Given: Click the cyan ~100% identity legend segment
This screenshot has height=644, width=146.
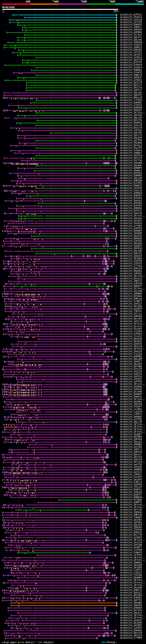Looking at the screenshot, I should [130, 4].
